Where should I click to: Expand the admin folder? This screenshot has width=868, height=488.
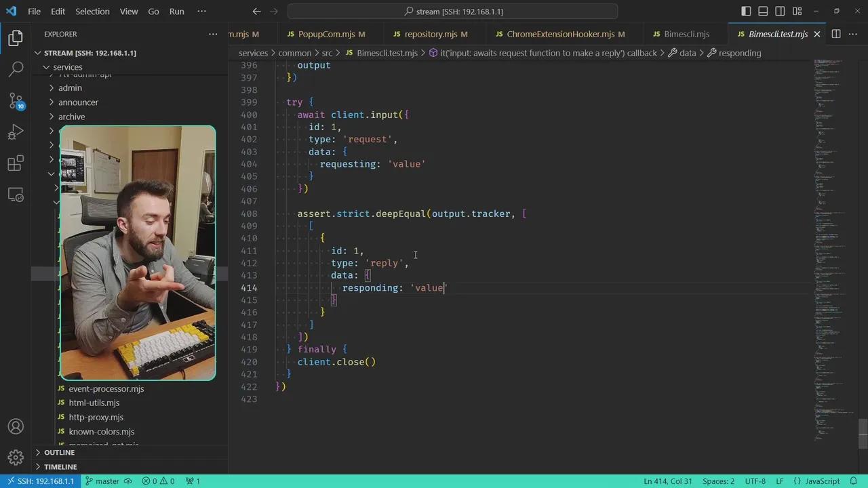pyautogui.click(x=70, y=87)
